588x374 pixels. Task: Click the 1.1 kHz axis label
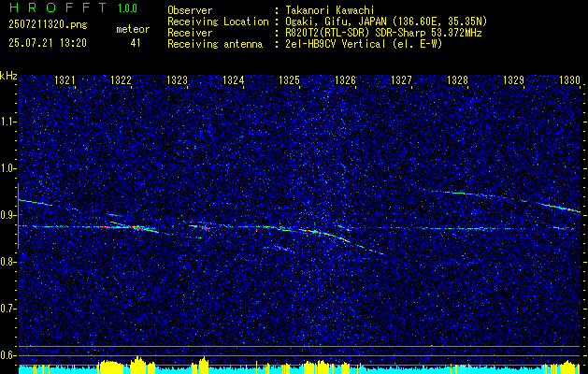7,122
